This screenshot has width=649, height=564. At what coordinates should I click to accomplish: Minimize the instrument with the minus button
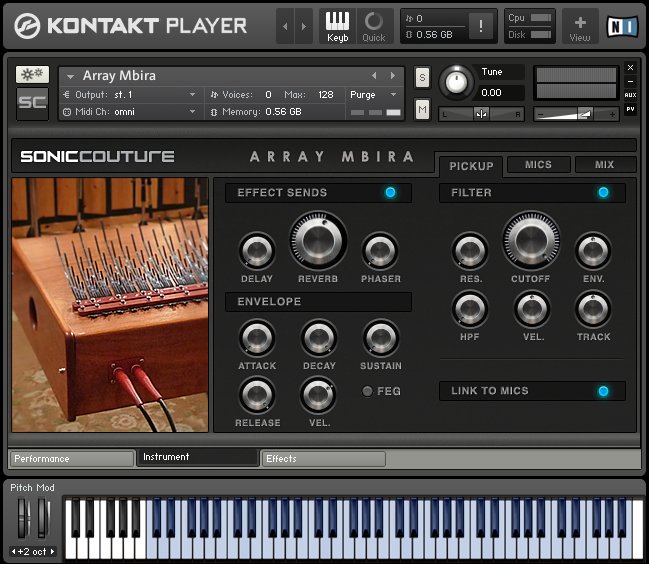coord(630,82)
